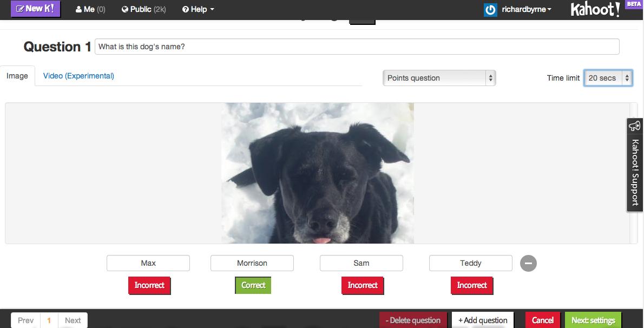The image size is (644, 328).
Task: Open the richardbyrne account dropdown
Action: [526, 9]
